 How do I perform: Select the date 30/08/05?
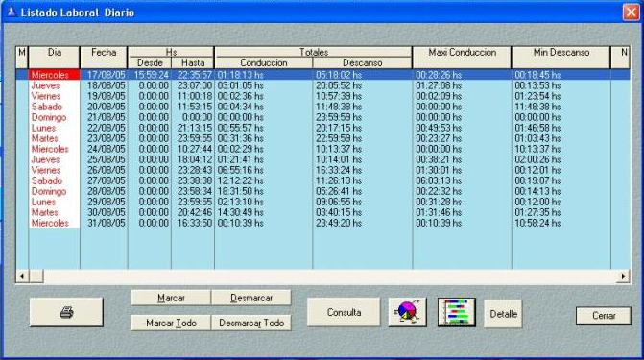[x=106, y=212]
